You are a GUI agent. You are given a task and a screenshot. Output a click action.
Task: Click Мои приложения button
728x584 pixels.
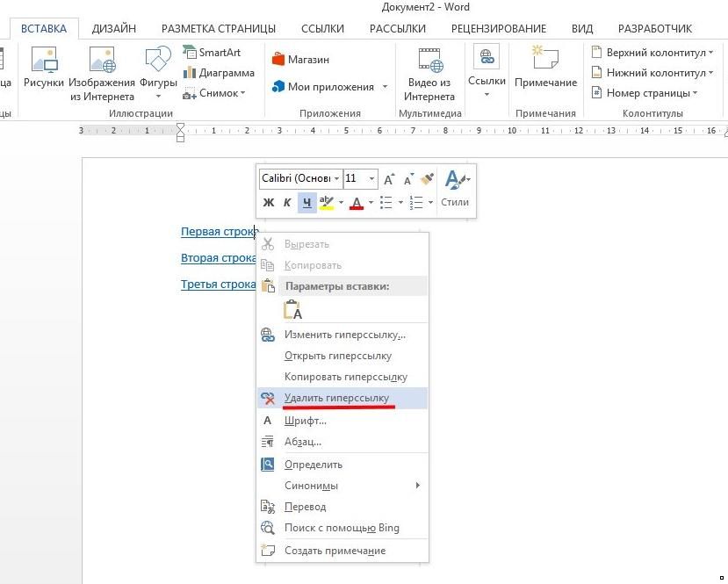323,87
